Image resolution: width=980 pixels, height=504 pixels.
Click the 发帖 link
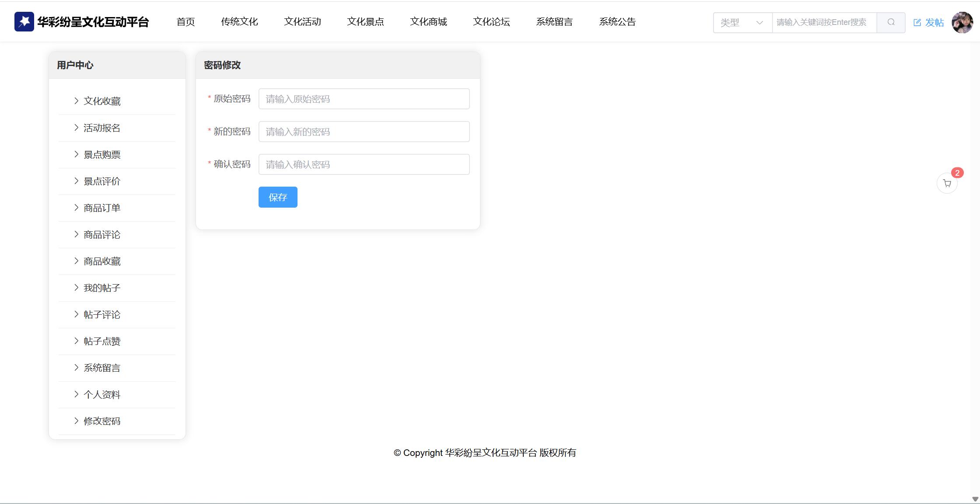click(x=934, y=23)
